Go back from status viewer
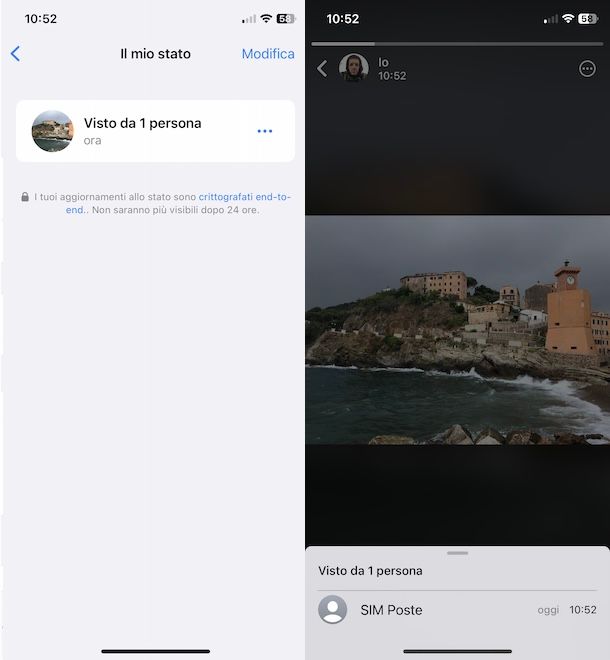610x660 pixels. point(322,68)
